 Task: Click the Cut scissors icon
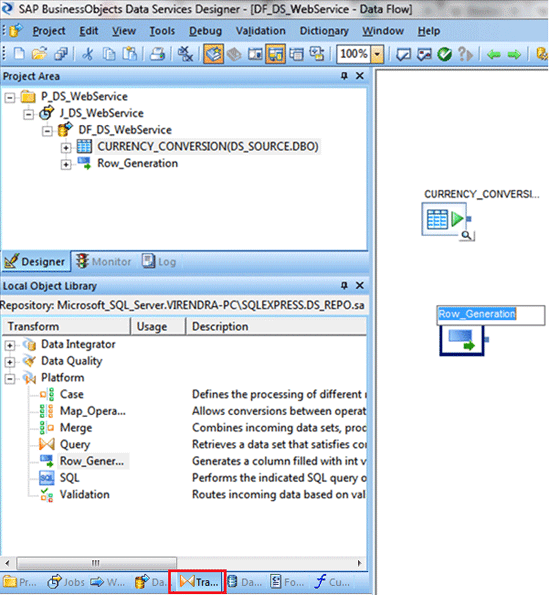click(88, 54)
